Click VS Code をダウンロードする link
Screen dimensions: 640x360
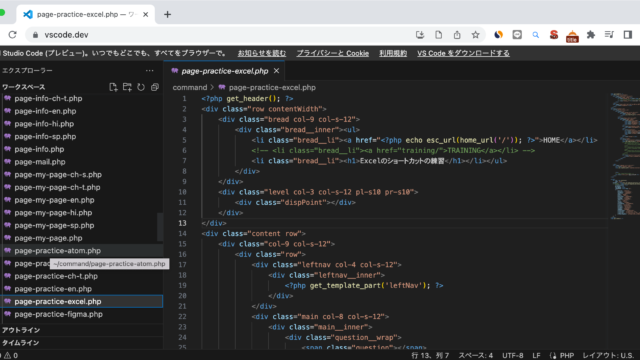(463, 53)
